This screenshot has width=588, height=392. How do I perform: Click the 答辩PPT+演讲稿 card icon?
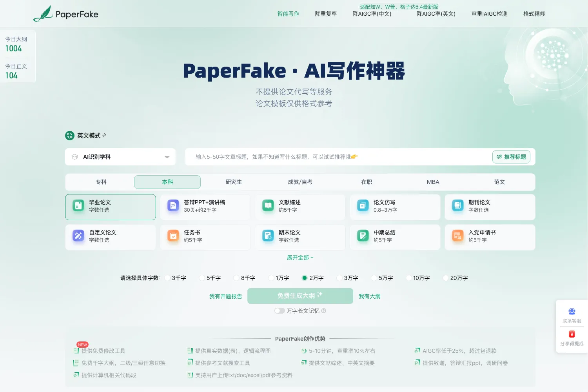click(173, 205)
